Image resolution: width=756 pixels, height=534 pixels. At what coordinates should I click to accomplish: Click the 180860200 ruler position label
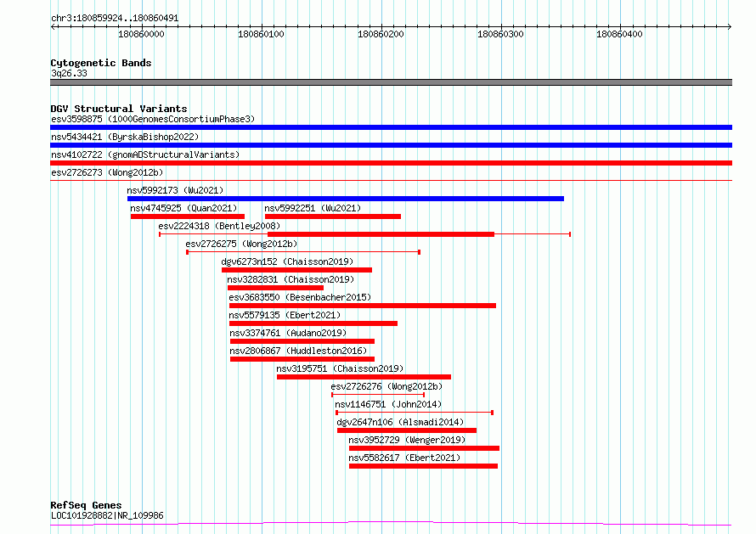pyautogui.click(x=381, y=34)
